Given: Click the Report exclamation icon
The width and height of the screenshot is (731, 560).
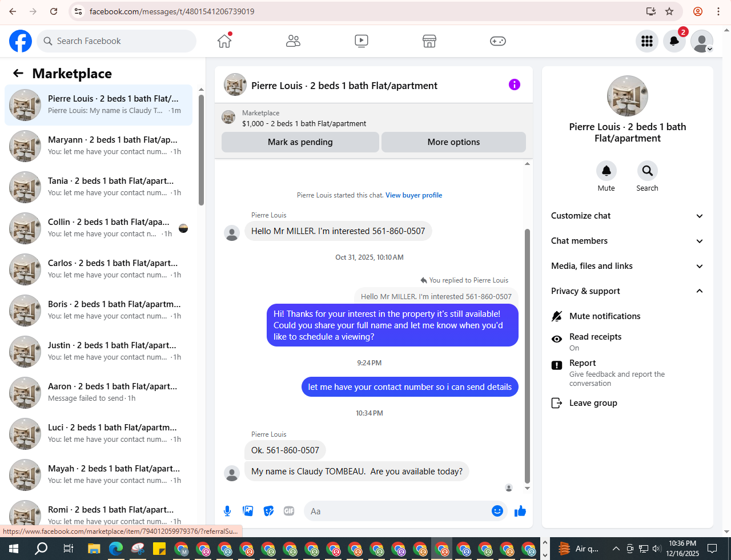Looking at the screenshot, I should [x=557, y=365].
